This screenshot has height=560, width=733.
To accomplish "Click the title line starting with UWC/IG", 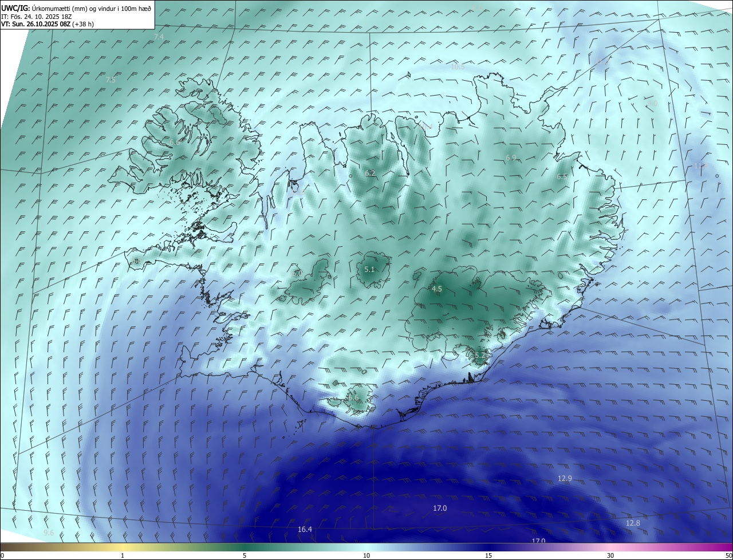I will click(76, 7).
